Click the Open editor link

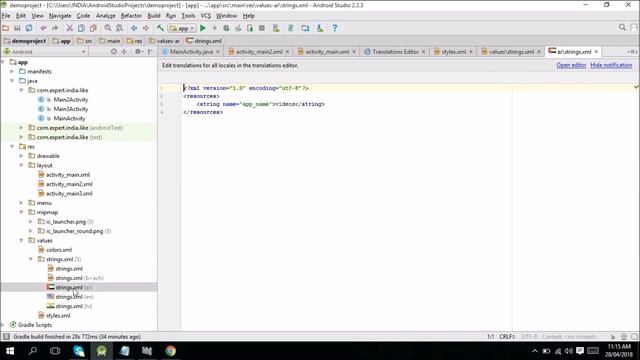[x=571, y=65]
